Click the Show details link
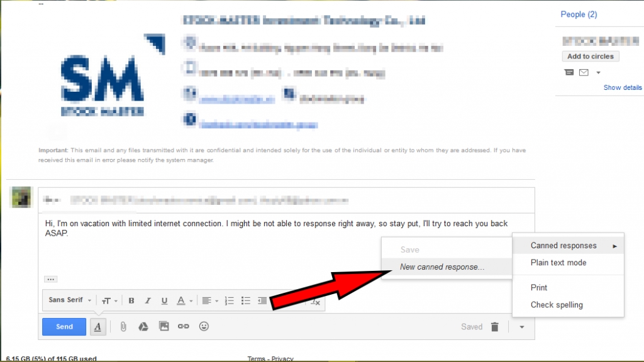The width and height of the screenshot is (644, 362). pyautogui.click(x=622, y=87)
